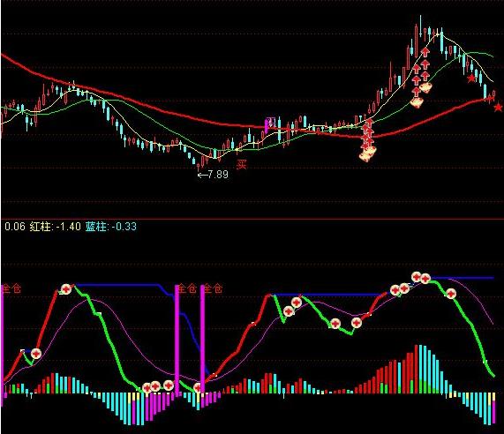Screen dimensions: 504x434
Task: Click the 全仓 label after the second magenta bar
Action: [214, 288]
